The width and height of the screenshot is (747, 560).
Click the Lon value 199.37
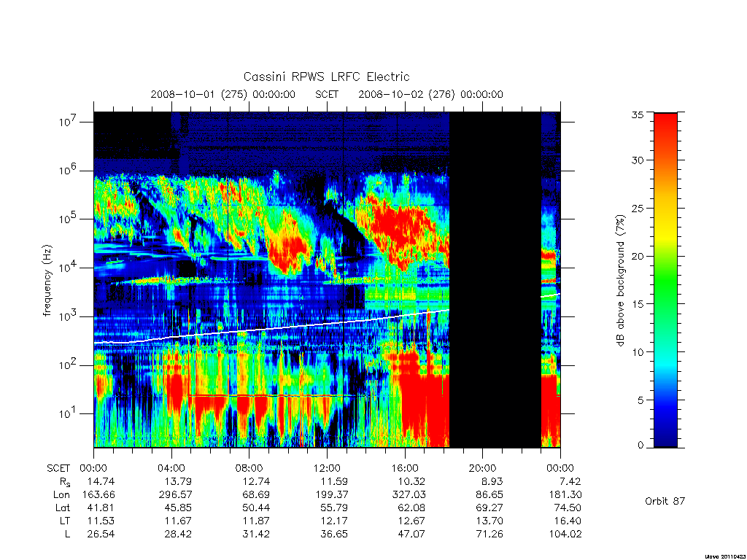(x=332, y=495)
